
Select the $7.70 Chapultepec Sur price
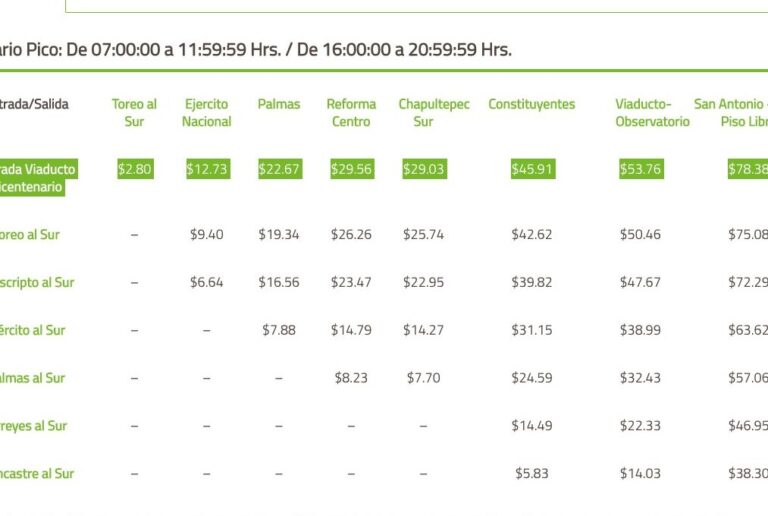click(423, 378)
